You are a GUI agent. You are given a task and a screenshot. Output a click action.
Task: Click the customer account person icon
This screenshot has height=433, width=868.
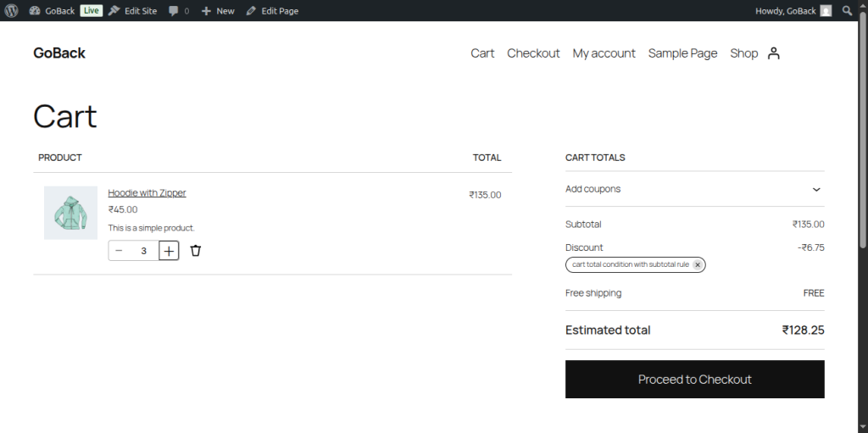click(774, 53)
